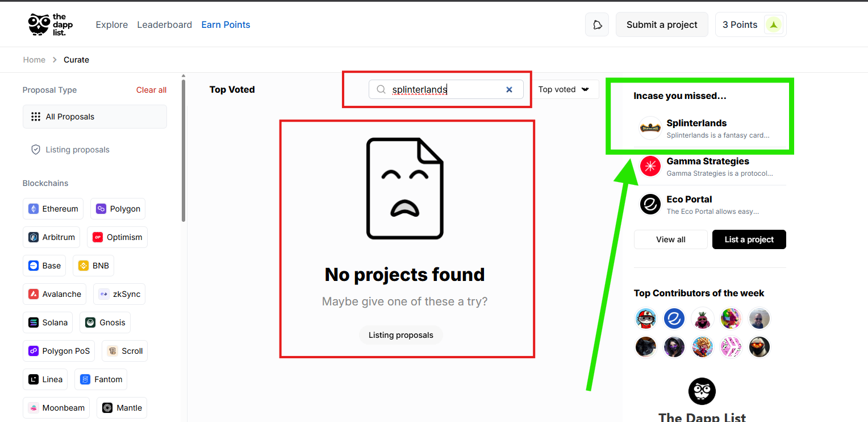Click the Clear all link
The height and width of the screenshot is (422, 868).
tap(151, 90)
